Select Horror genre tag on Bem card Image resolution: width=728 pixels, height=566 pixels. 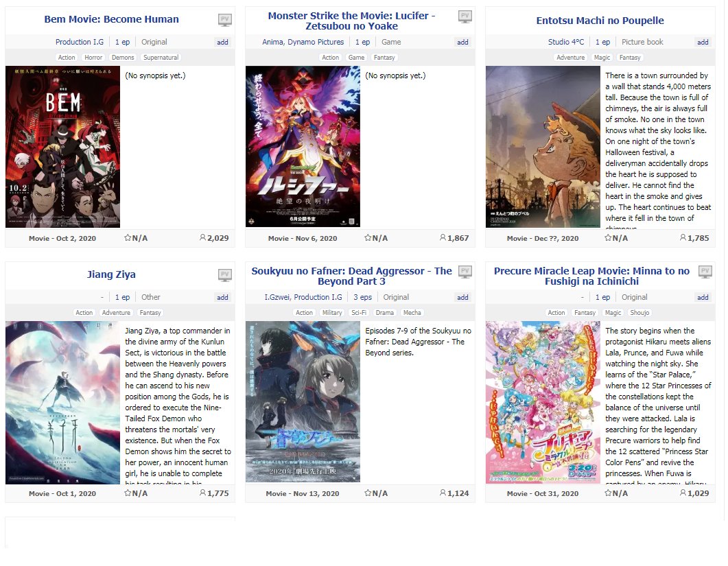tap(93, 58)
